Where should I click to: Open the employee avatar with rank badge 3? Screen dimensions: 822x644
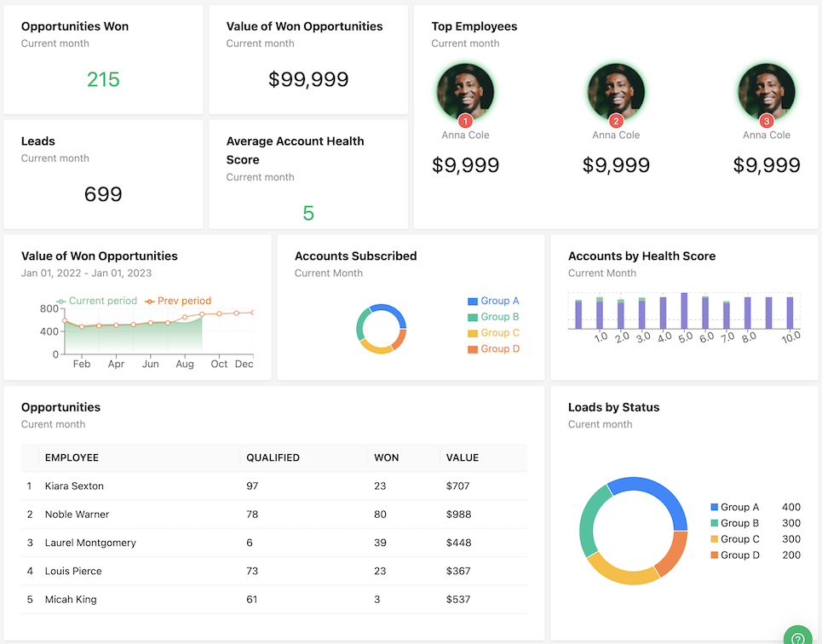click(767, 91)
